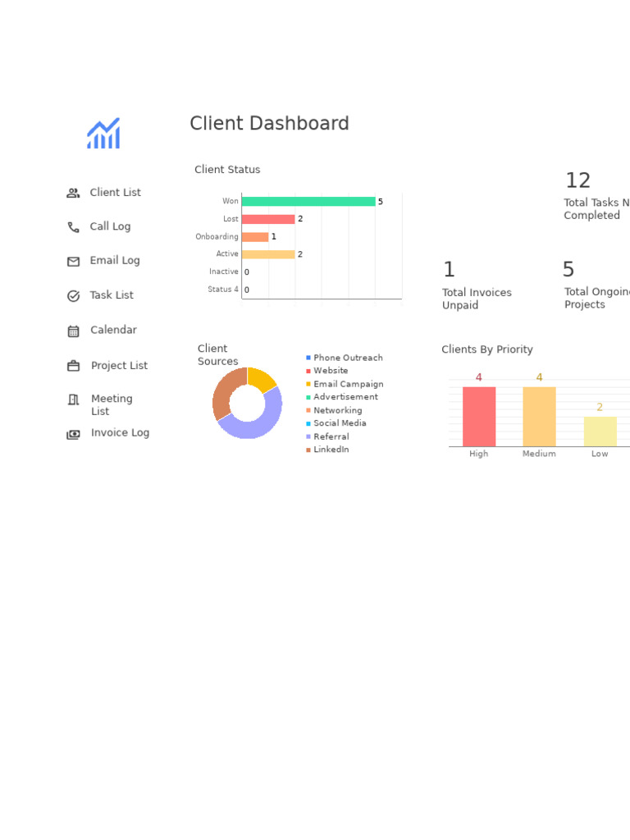Select the Invoice Log link
This screenshot has height=840, width=630.
[x=120, y=433]
